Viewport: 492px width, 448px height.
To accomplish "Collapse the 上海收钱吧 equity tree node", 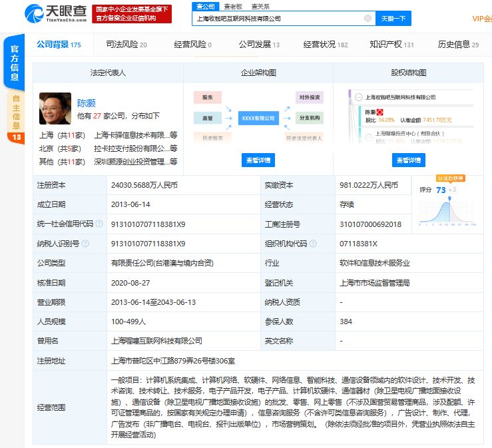I will 359,97.
